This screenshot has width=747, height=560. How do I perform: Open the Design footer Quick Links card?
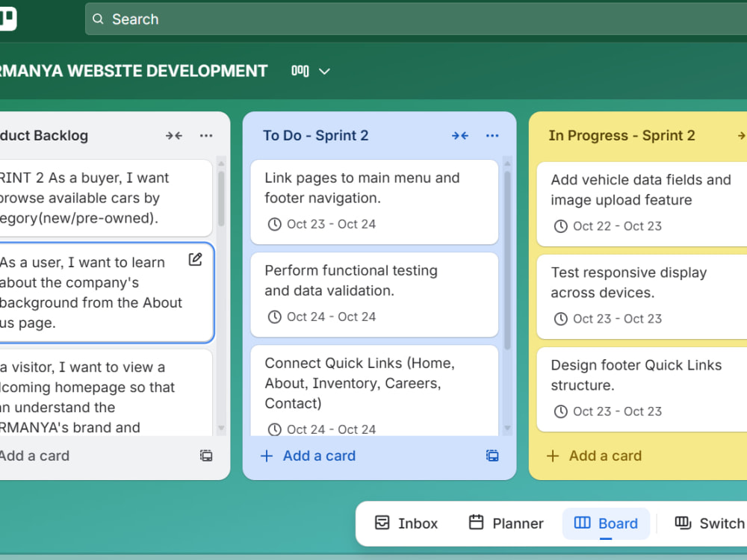point(642,390)
